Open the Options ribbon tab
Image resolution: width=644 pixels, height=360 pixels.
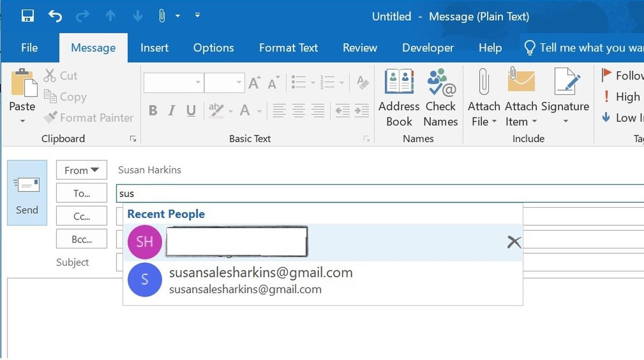point(213,47)
